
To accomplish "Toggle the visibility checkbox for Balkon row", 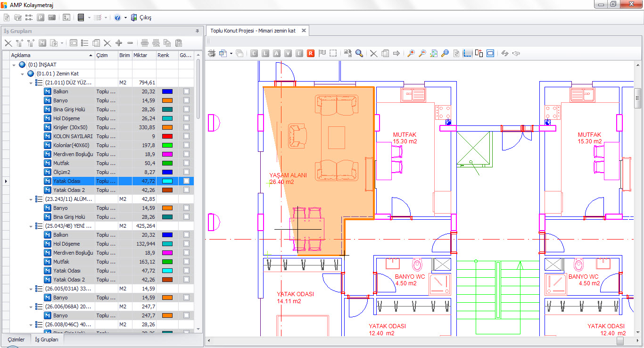I will (187, 91).
